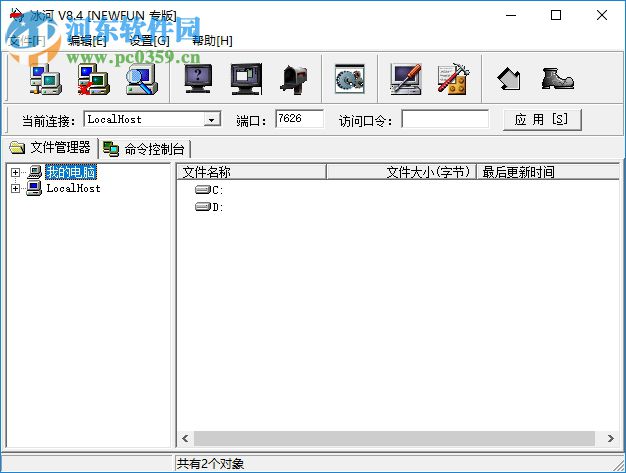Close the 冰河 V8.4 window

tap(602, 16)
